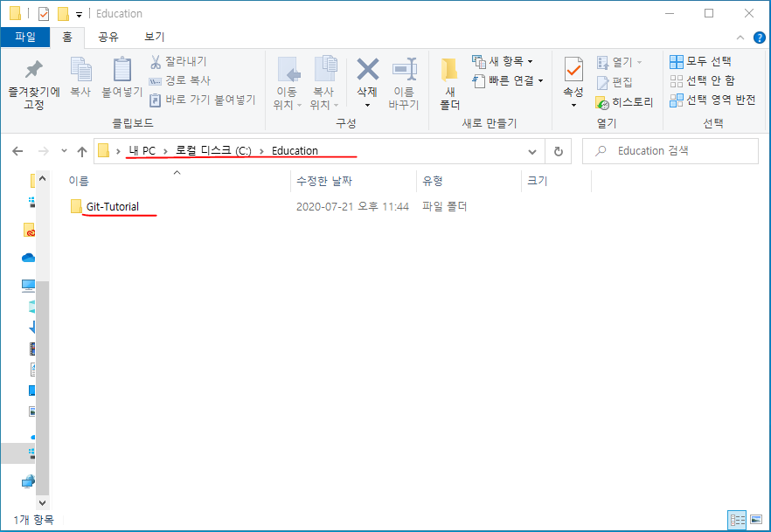Viewport: 771px width, 532px height.
Task: Create 새 폴더 (new folder)
Action: coord(449,84)
